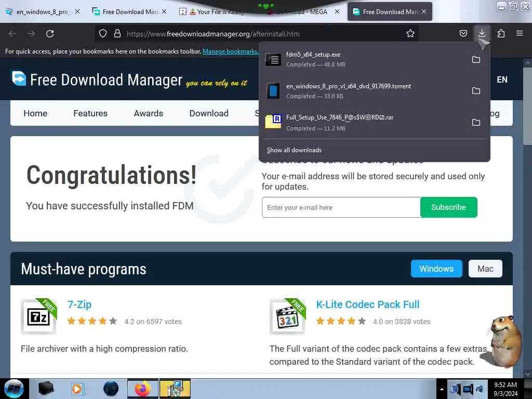Open the fdm5_x64_setup.exe download entry
The width and height of the screenshot is (532, 399).
click(x=365, y=59)
